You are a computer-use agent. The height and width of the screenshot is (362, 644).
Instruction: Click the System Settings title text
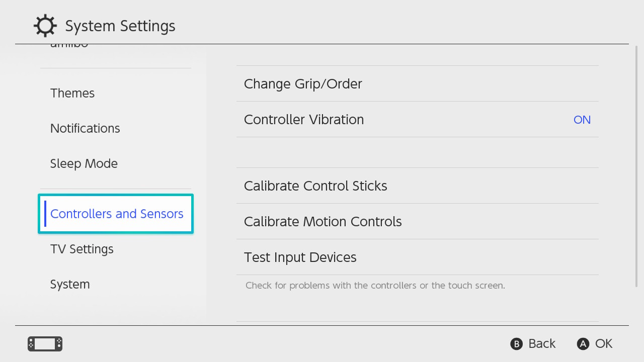point(120,26)
